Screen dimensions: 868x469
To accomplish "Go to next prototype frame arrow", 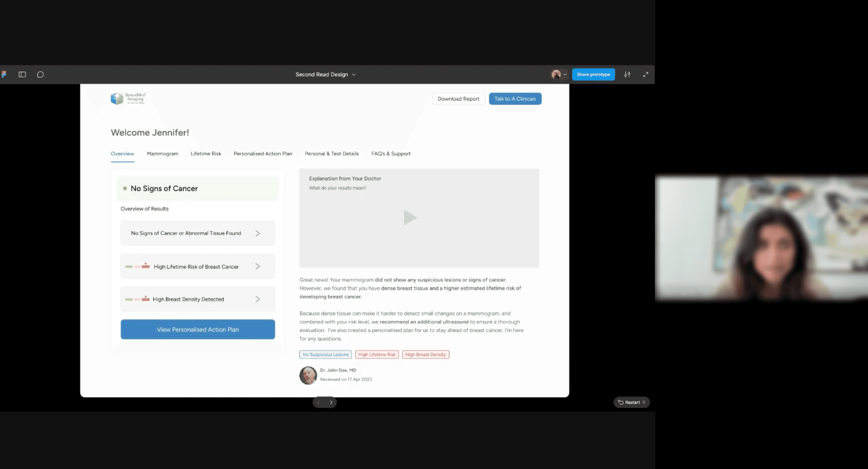I will (331, 402).
